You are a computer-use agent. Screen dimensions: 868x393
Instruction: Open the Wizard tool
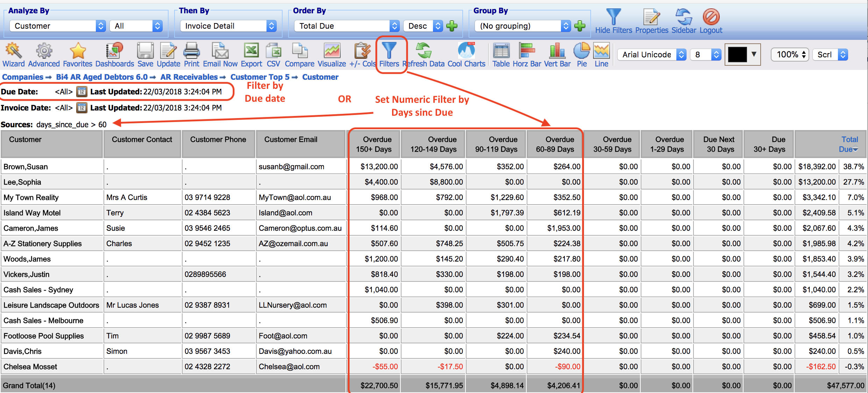[x=14, y=55]
